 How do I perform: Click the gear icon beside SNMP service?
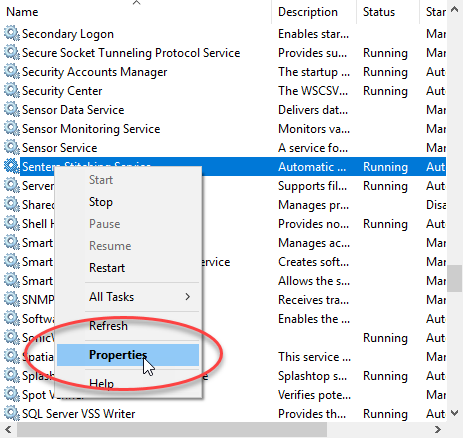click(x=12, y=299)
